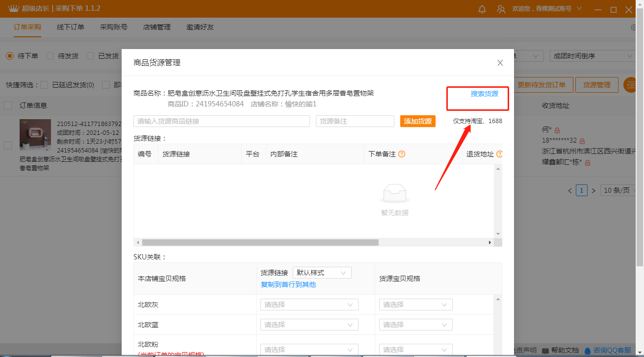Switch to the 线下订单 tab
This screenshot has width=644, height=357.
coord(71,27)
